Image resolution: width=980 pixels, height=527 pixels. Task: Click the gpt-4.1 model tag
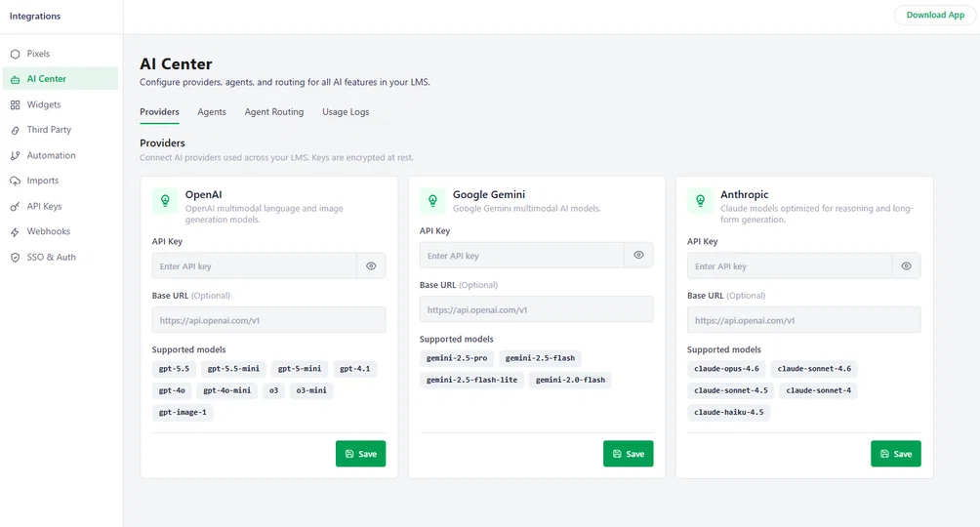click(x=355, y=369)
